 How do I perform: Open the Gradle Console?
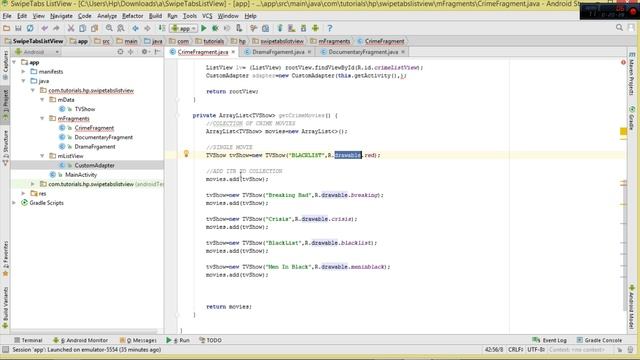(x=599, y=340)
